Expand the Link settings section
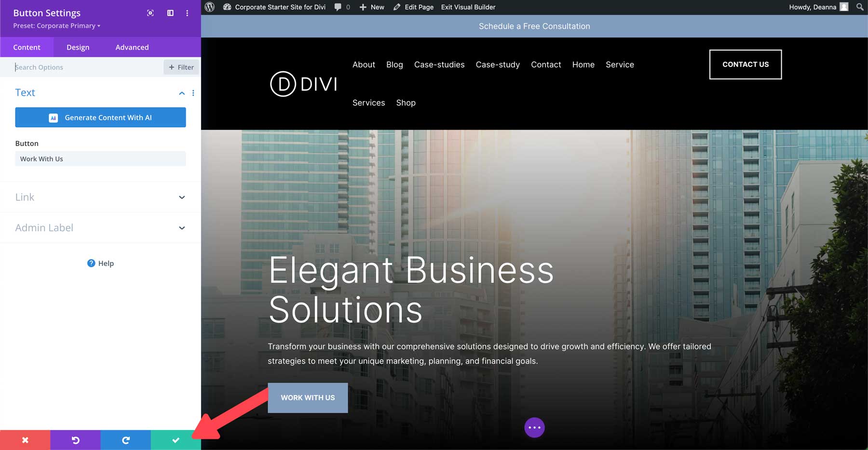The width and height of the screenshot is (868, 450). [x=182, y=197]
